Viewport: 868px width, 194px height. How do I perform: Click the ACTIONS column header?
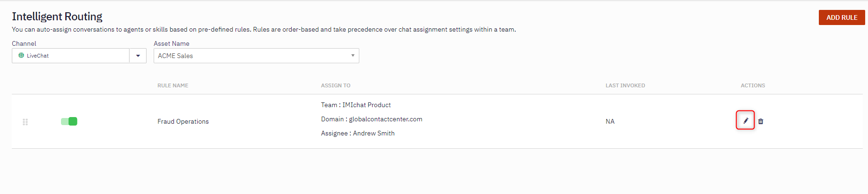753,85
